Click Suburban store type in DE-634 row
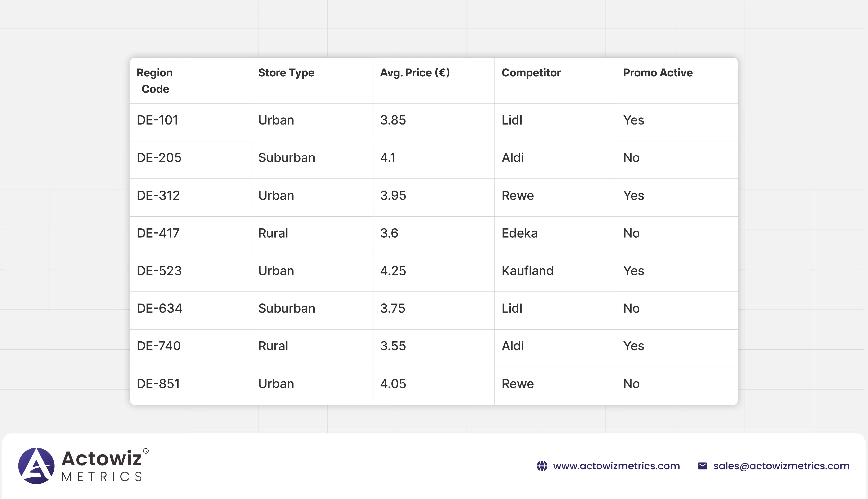Screen dimensions: 868x499 tap(287, 308)
